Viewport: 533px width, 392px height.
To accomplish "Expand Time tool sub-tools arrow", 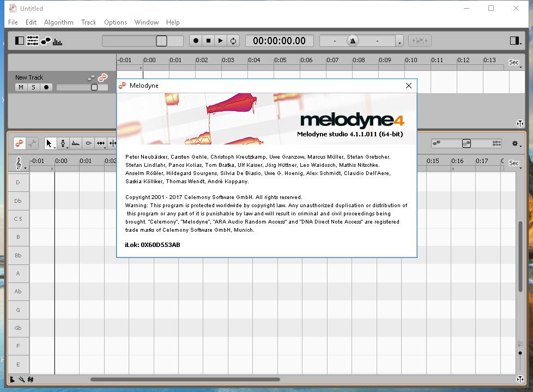I will tap(105, 148).
